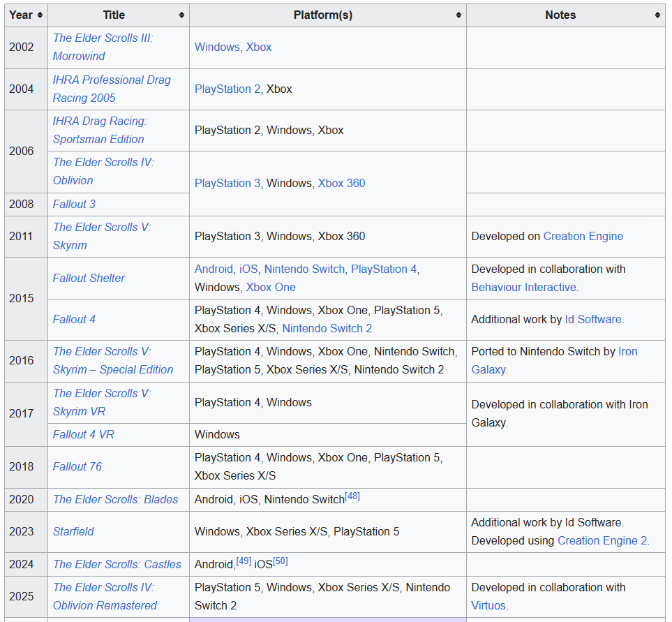The width and height of the screenshot is (672, 622).
Task: Click the 2006 year cell
Action: pyautogui.click(x=26, y=151)
